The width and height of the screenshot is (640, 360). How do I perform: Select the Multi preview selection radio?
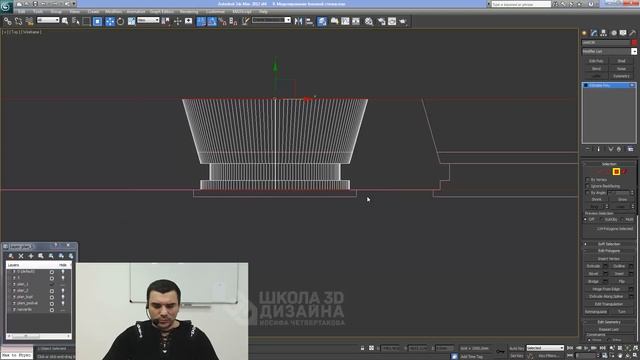[x=622, y=220]
